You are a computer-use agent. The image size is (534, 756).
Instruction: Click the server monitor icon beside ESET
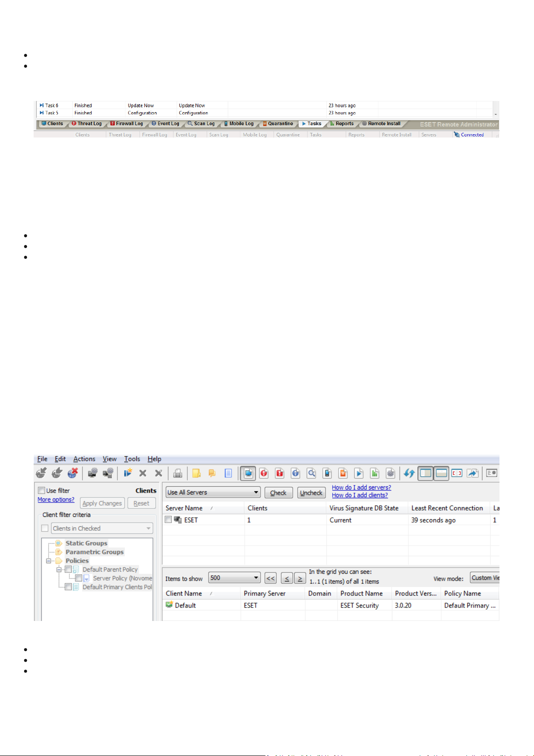coord(178,520)
